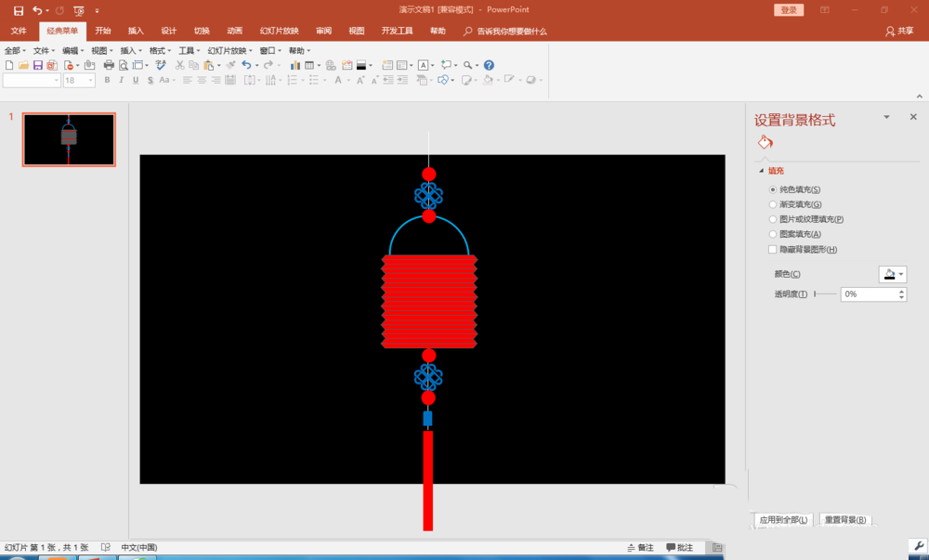929x560 pixels.
Task: Click the grayscale color mode icon
Action: [361, 65]
